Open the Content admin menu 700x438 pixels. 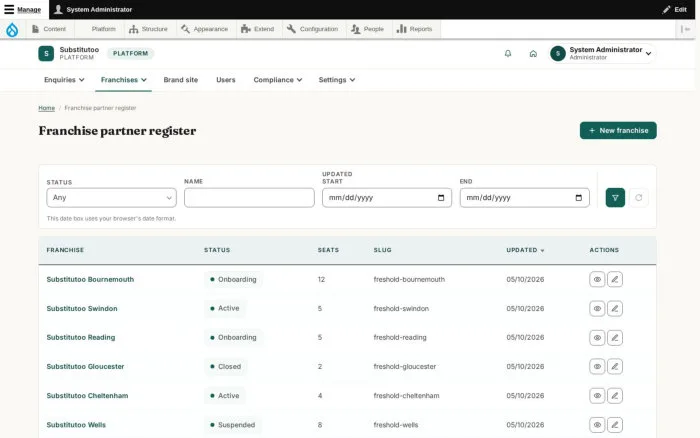(x=49, y=29)
